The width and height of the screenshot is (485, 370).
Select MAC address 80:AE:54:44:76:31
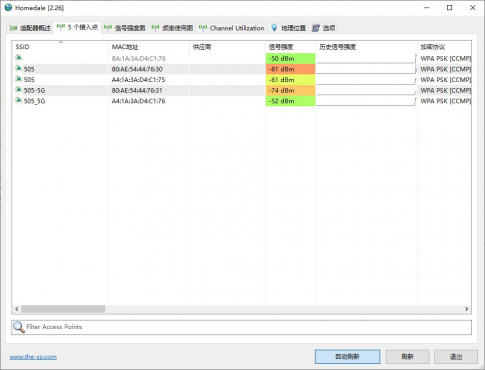(137, 90)
